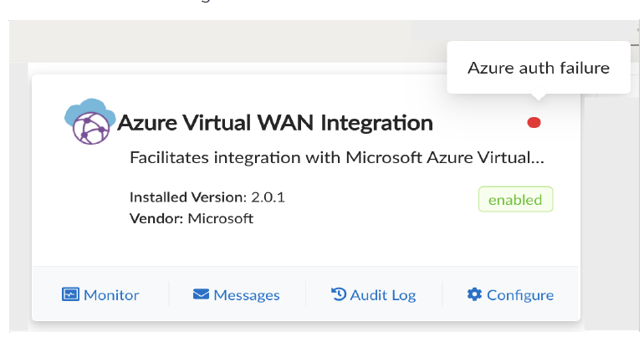Open the Configure link
The width and height of the screenshot is (644, 337).
519,295
